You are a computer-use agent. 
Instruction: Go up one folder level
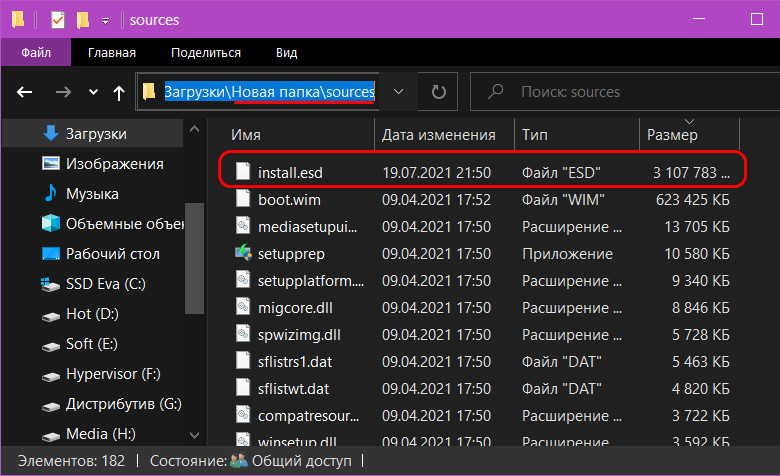point(118,92)
